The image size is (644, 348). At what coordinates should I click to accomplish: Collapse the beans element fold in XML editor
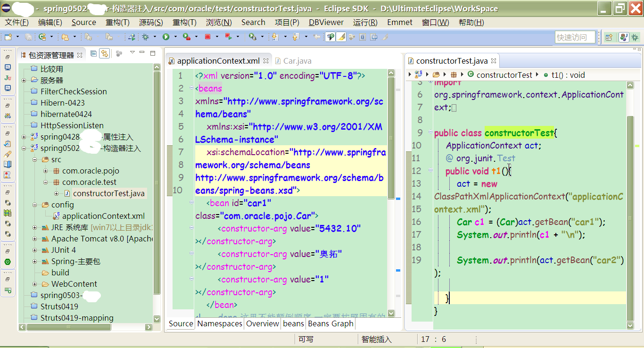[191, 88]
